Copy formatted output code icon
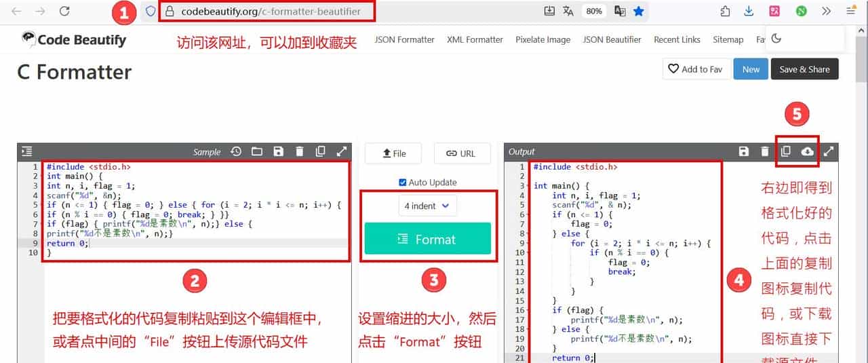Screen dimensions: 868x363 click(786, 152)
